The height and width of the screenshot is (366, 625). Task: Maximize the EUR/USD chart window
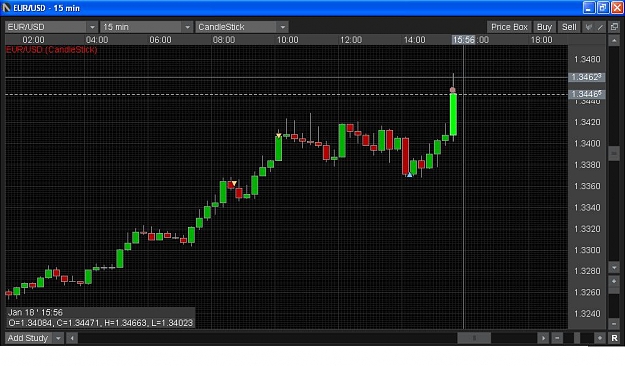(603, 8)
